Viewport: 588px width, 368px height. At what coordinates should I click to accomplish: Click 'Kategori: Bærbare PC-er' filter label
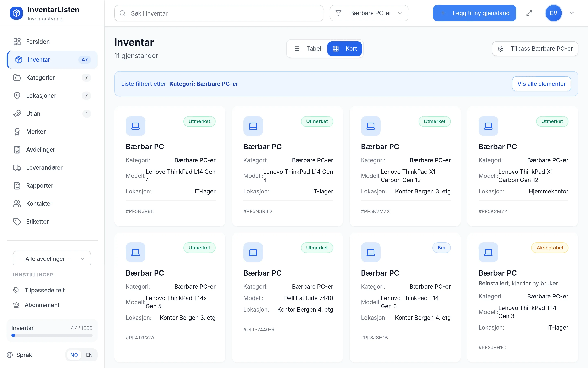click(204, 84)
